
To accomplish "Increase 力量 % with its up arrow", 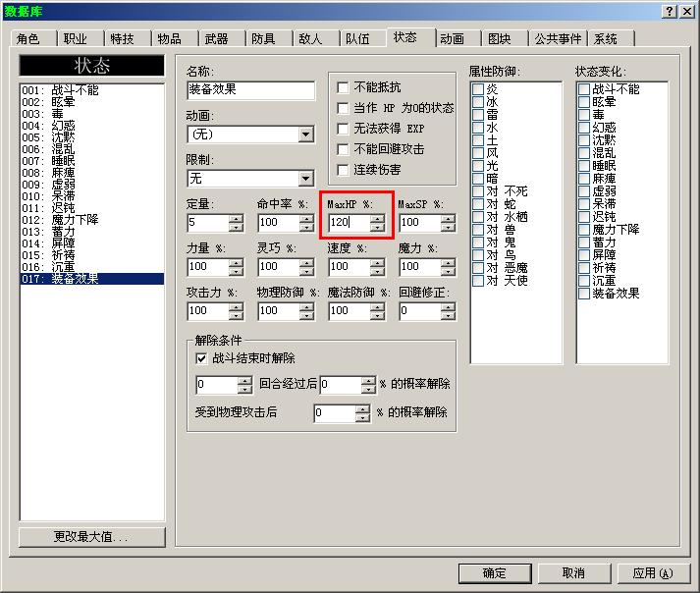I will tap(237, 262).
